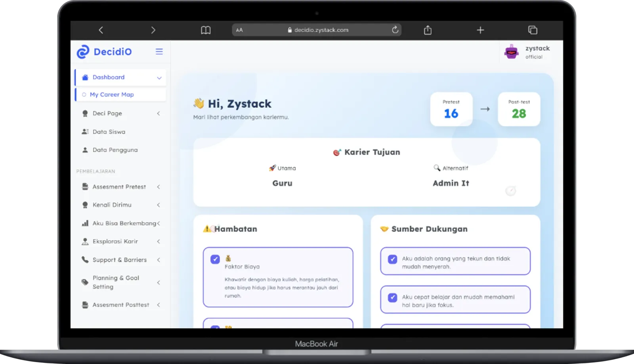Image resolution: width=634 pixels, height=364 pixels.
Task: Click the Pretest score card 16
Action: [451, 109]
